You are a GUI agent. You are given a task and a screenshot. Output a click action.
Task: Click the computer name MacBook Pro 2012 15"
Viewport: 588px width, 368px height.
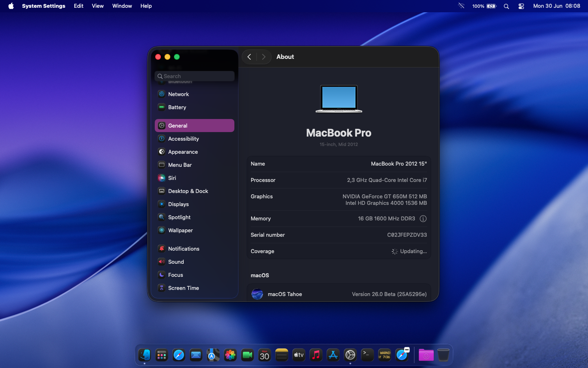pos(399,164)
